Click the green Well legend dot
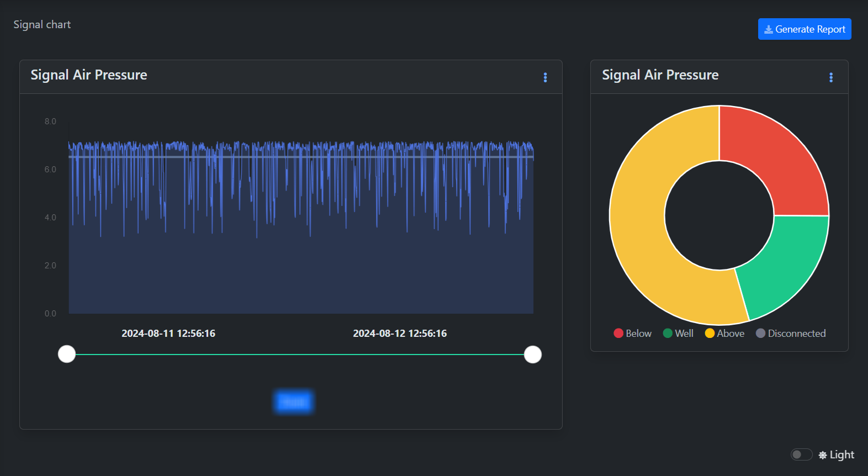The image size is (868, 476). point(668,333)
